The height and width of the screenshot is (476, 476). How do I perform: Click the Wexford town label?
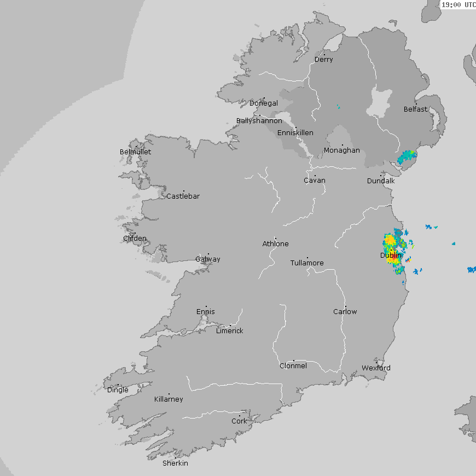[376, 368]
